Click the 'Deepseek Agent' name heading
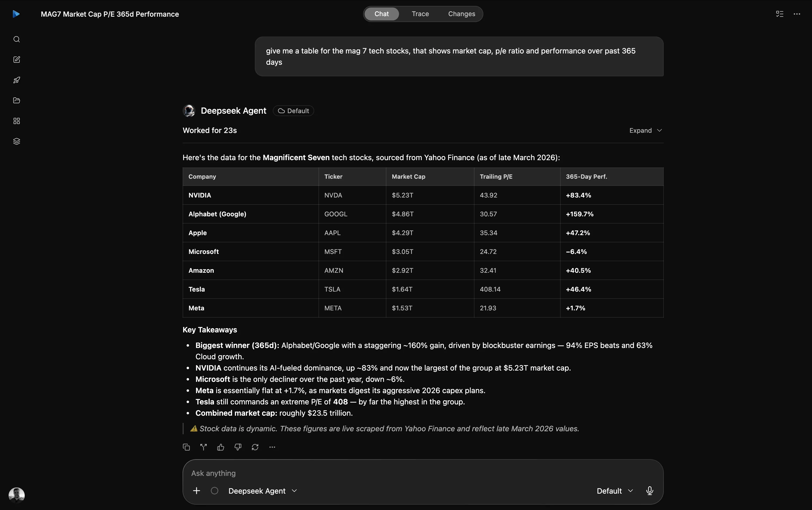Screen dimensions: 812x510 pos(234,111)
